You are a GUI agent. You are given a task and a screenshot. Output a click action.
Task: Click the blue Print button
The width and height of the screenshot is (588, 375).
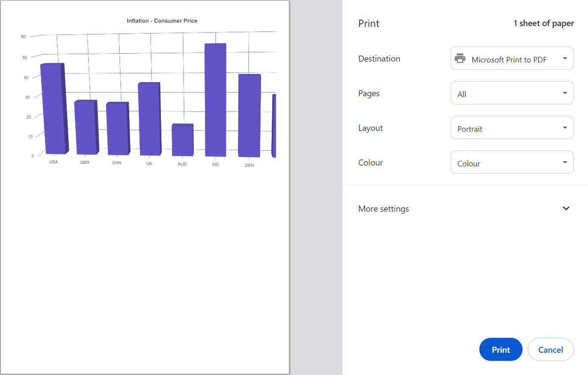pos(501,349)
